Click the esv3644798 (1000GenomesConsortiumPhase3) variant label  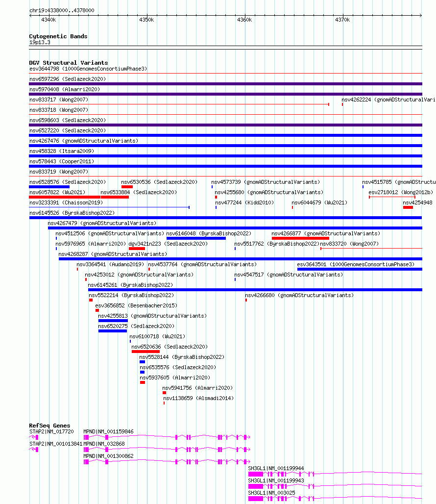pyautogui.click(x=88, y=69)
